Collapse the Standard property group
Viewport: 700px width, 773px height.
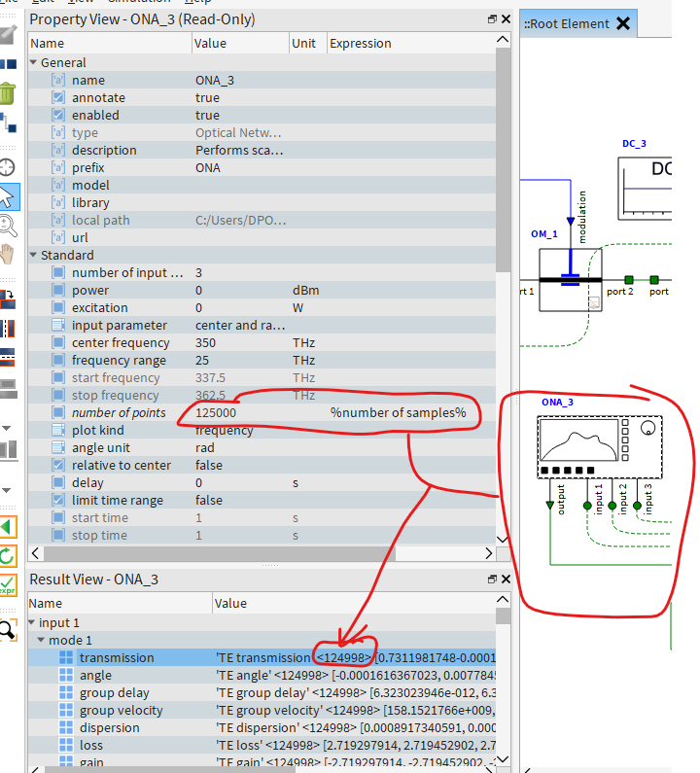[x=33, y=255]
